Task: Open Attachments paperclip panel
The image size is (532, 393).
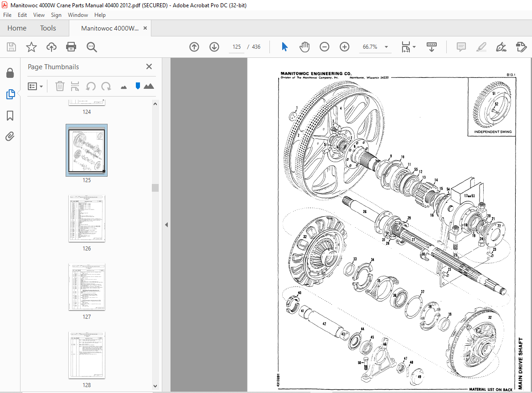Action: pos(10,137)
